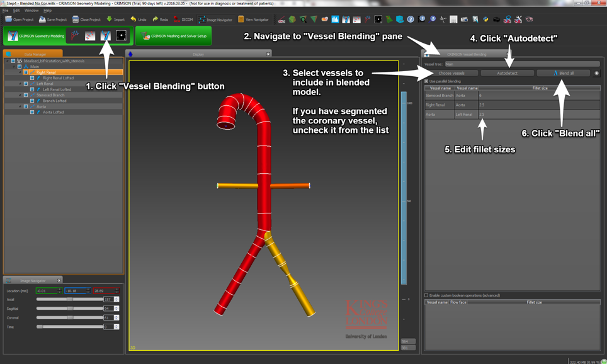Open the View Navigator panel
This screenshot has height=364, width=607.
253,20
